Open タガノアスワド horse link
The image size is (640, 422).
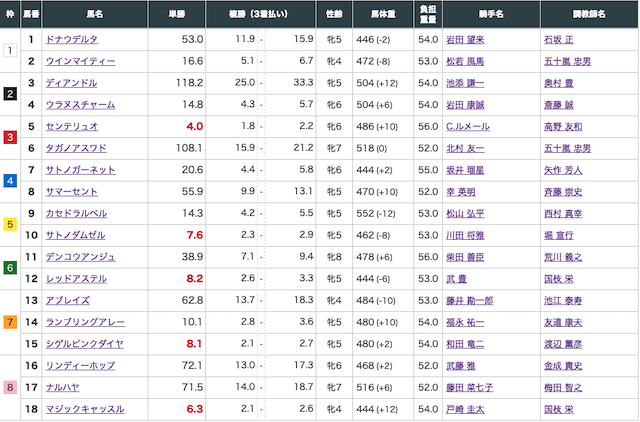pos(76,148)
